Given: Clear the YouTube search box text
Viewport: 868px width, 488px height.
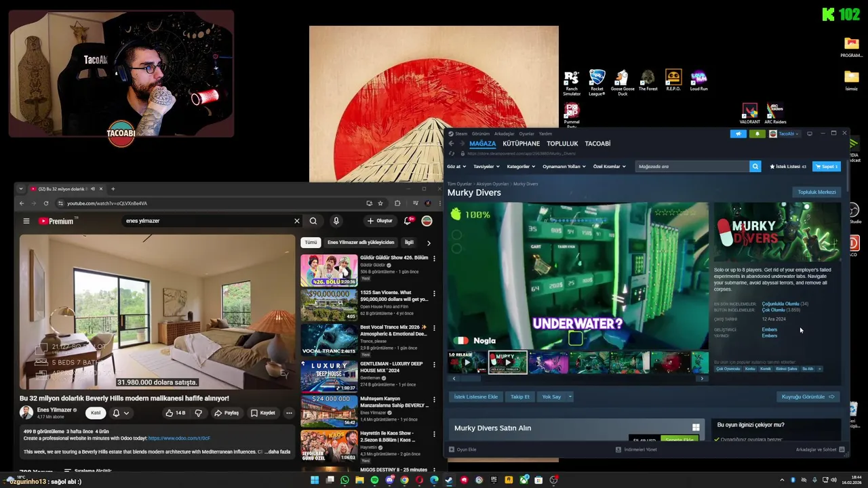Looking at the screenshot, I should (296, 221).
